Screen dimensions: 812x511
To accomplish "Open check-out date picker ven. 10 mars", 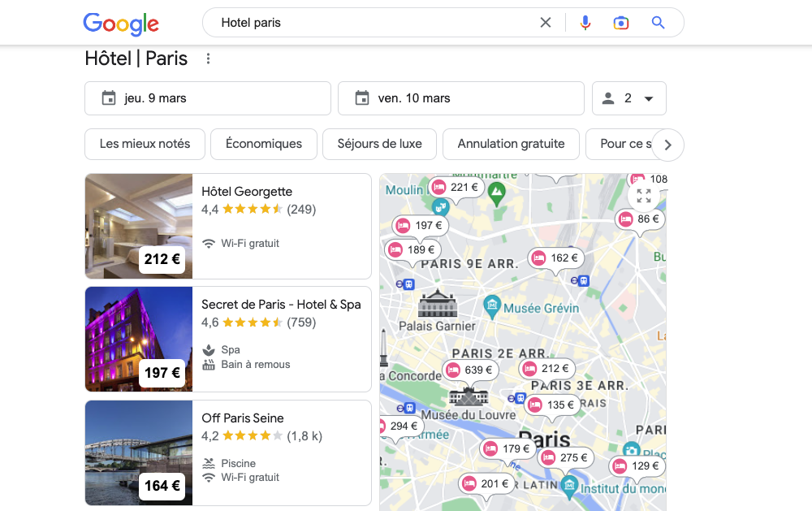I will click(461, 98).
